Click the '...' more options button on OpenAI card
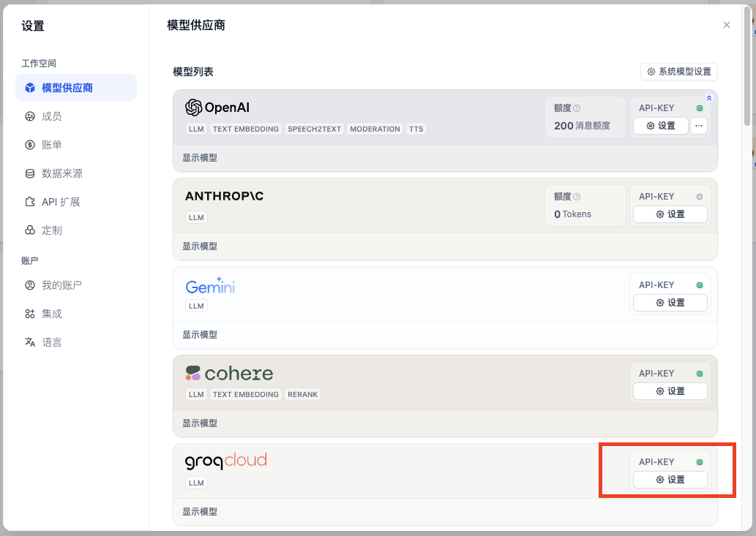The width and height of the screenshot is (756, 536). (699, 126)
